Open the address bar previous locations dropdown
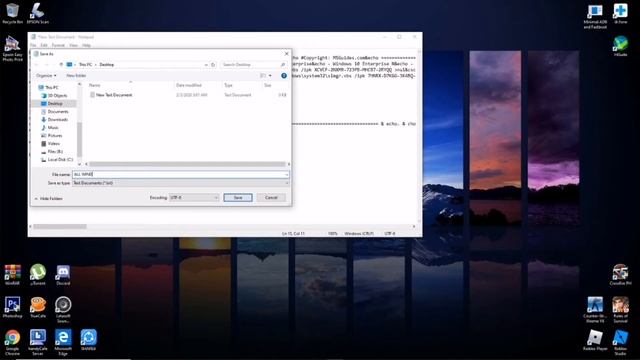This screenshot has height=360, width=640. point(206,64)
